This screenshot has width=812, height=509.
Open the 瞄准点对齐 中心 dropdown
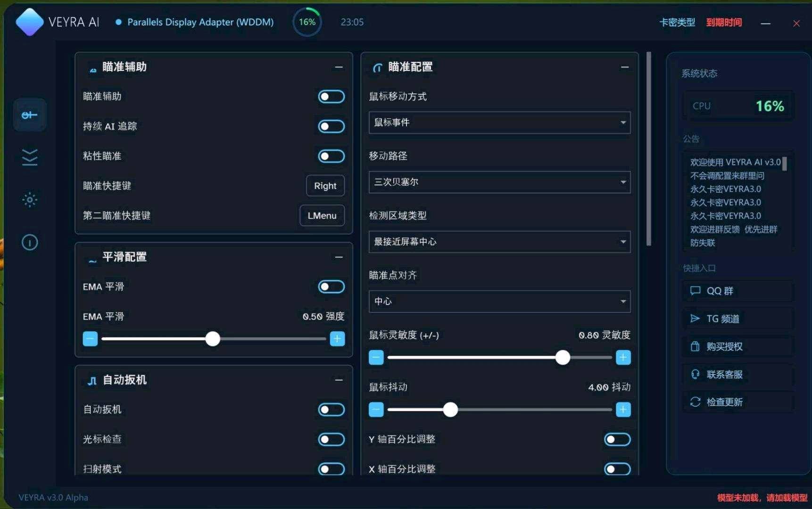[x=499, y=301]
